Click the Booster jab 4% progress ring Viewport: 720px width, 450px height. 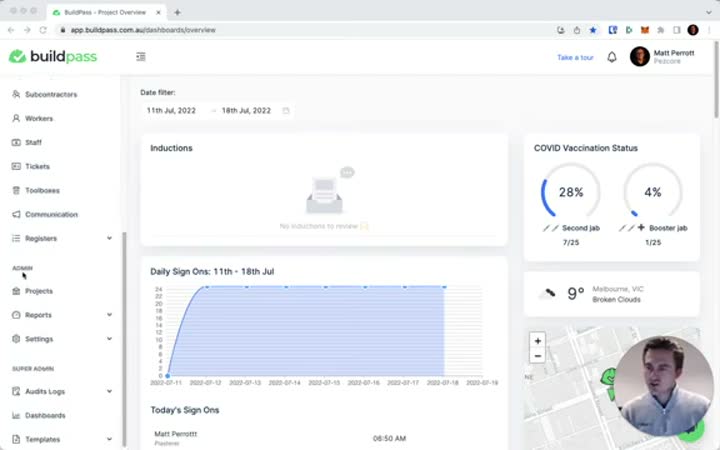coord(652,192)
